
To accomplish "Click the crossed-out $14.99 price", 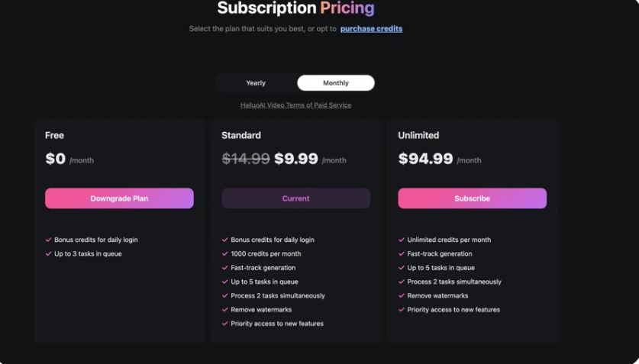I will (245, 159).
